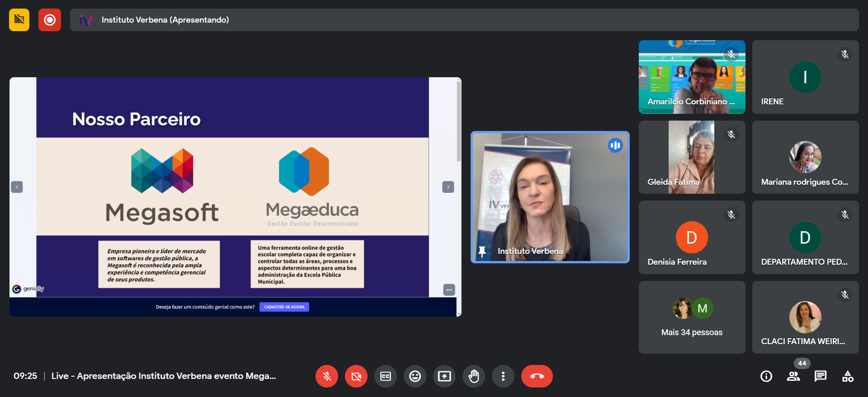Click the genially logo link
Image resolution: width=868 pixels, height=397 pixels.
[28, 289]
